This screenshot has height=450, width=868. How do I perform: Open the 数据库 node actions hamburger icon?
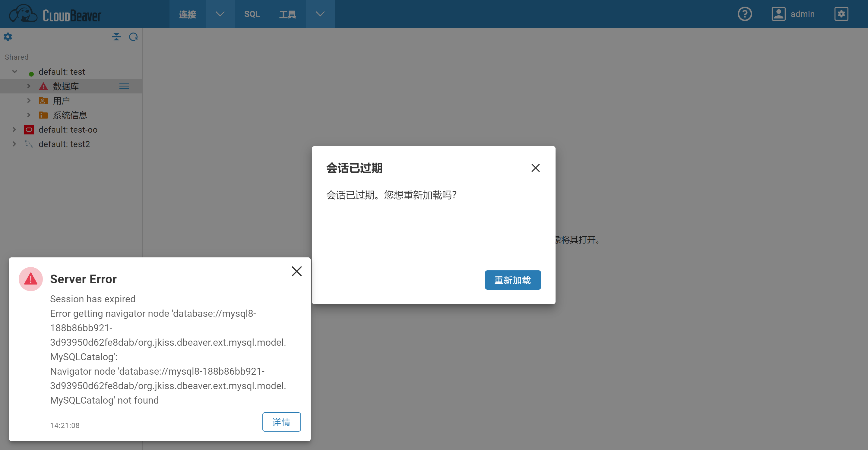coord(124,86)
